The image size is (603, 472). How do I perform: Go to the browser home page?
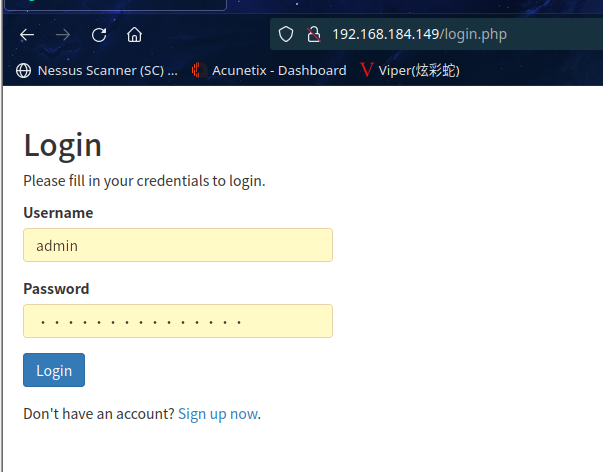134,35
